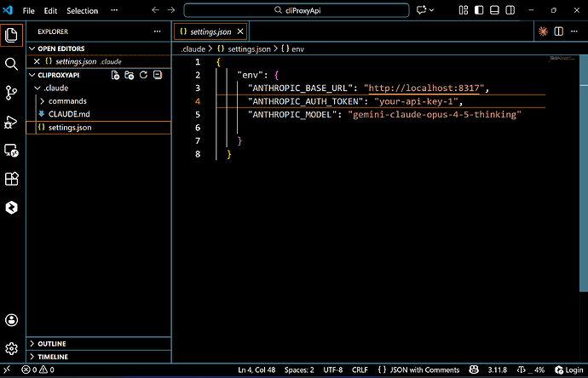Viewport: 588px width, 378px height.
Task: Open Run and Debug view
Action: click(x=11, y=122)
